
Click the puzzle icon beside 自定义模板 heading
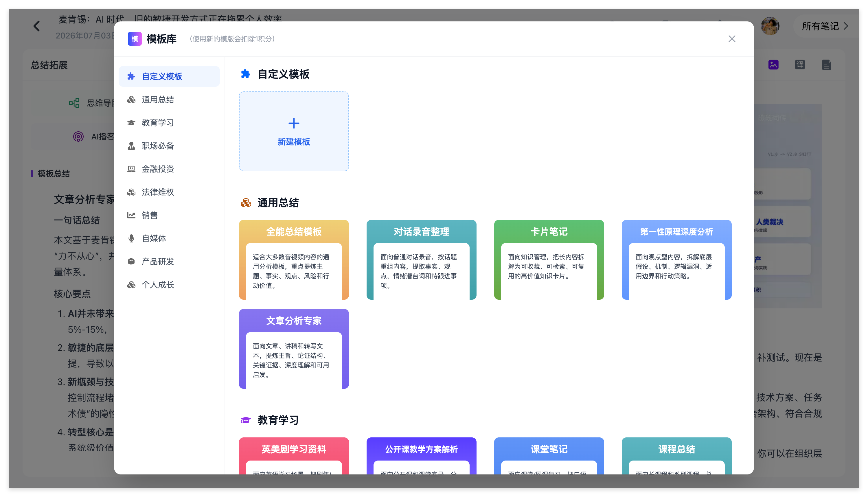point(245,74)
